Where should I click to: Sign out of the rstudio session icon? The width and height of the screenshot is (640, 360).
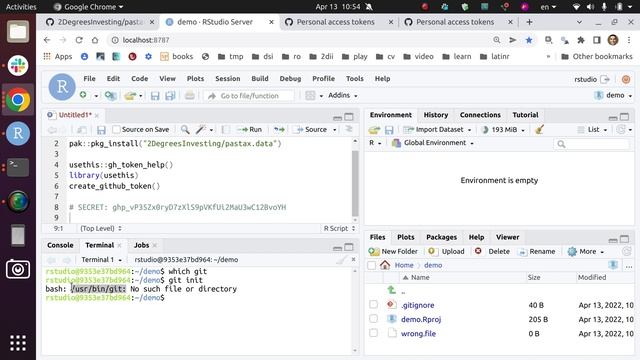pos(605,79)
